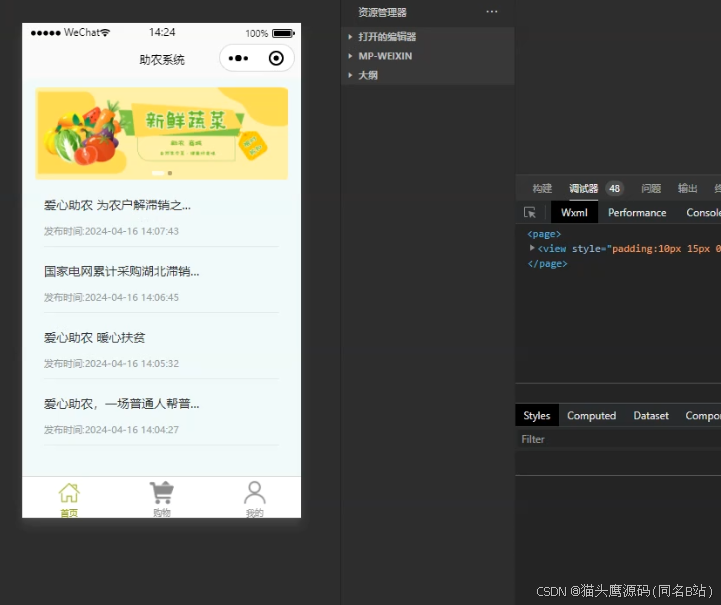721x605 pixels.
Task: Expand the MP-WEIXIN folder
Action: pos(428,56)
